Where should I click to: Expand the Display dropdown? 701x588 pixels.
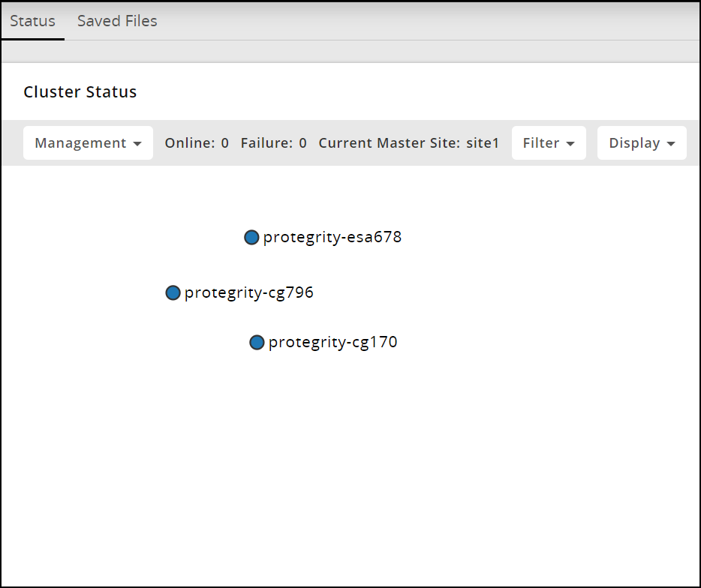[642, 143]
